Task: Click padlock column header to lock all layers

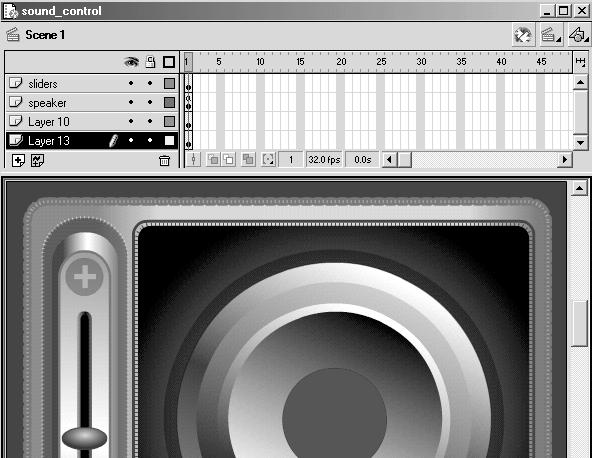Action: coord(150,62)
